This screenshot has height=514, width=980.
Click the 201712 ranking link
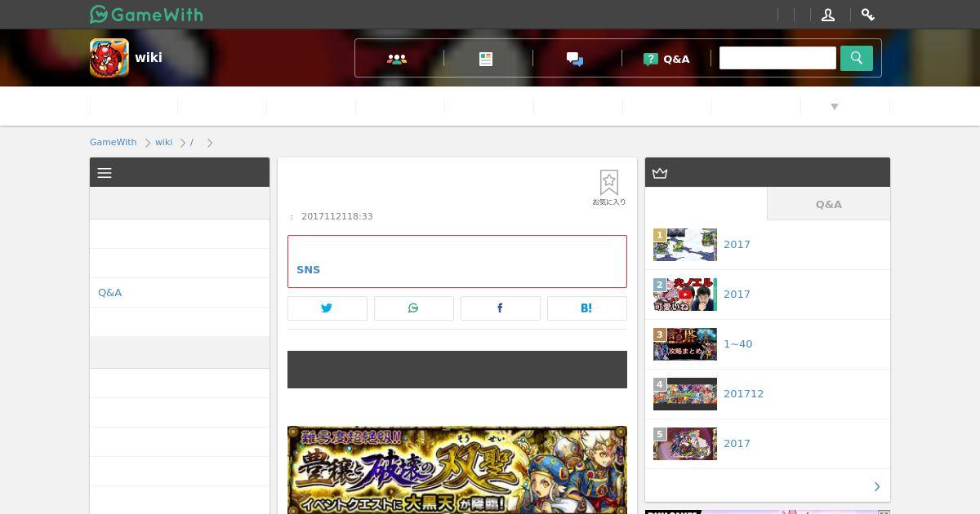click(744, 394)
